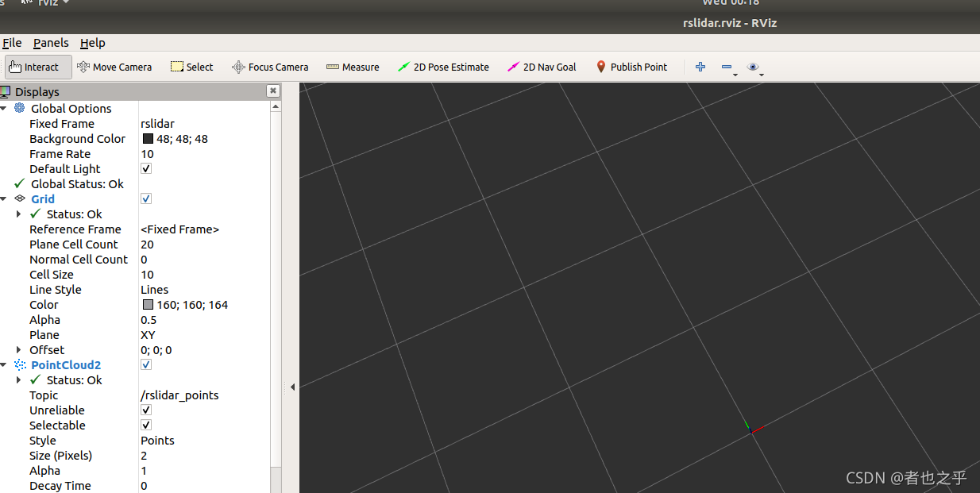Select the Grid display label
The height and width of the screenshot is (493, 980).
click(x=43, y=198)
